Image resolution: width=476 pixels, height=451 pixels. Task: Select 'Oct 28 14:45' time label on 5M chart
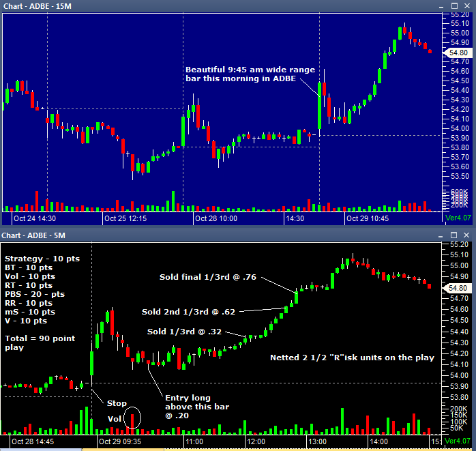click(33, 441)
